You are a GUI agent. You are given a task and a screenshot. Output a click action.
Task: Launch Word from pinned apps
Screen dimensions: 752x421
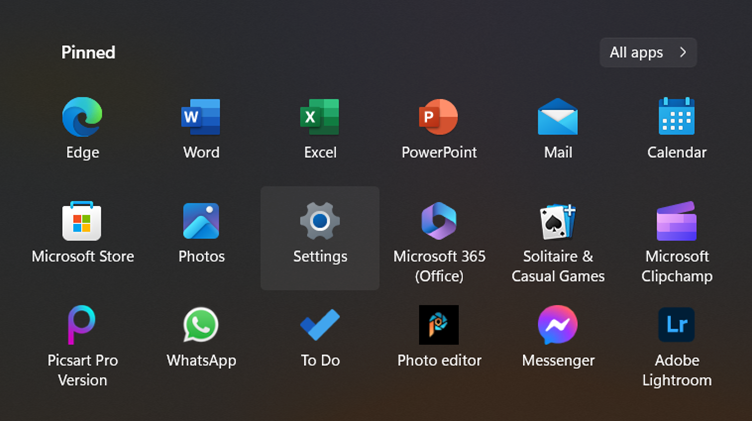pyautogui.click(x=201, y=117)
